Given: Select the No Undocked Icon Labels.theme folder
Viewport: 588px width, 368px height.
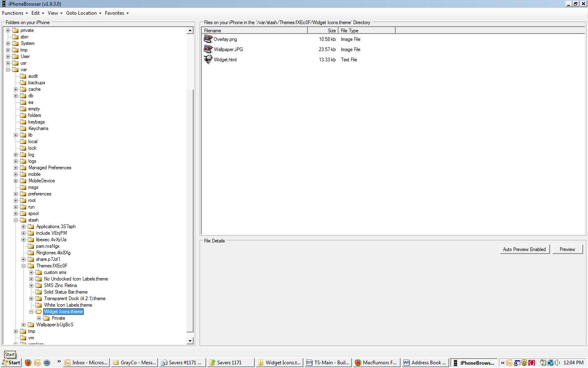Looking at the screenshot, I should click(76, 279).
